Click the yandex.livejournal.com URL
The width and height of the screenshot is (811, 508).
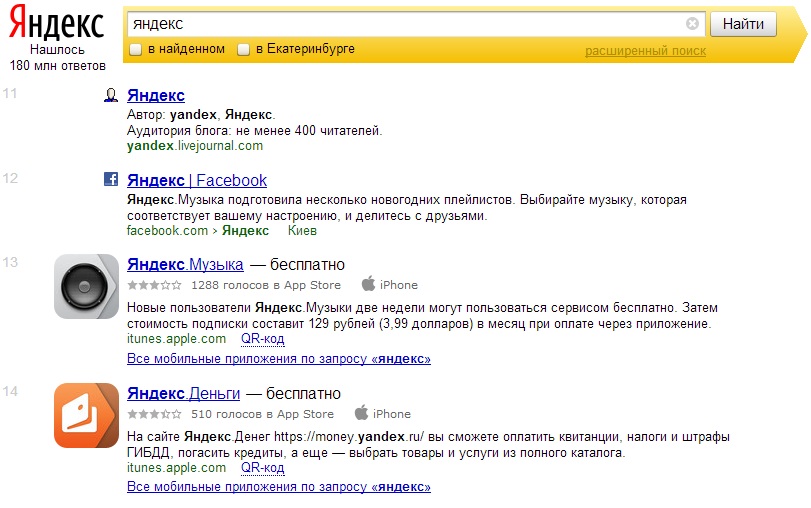tap(195, 146)
